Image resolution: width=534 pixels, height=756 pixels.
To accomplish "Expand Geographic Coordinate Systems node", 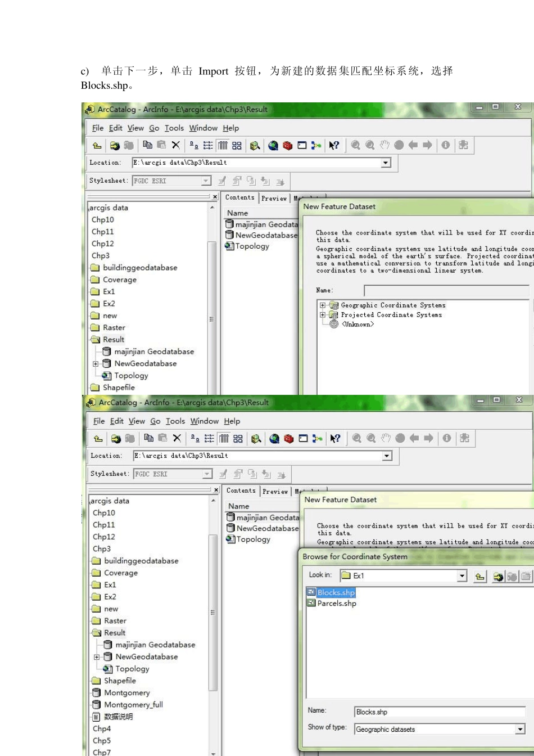I will pyautogui.click(x=323, y=305).
